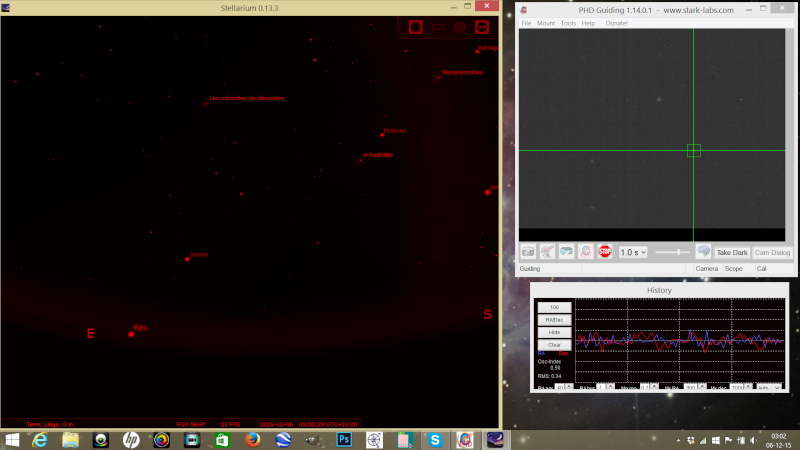Open the Tools menu in PHD Guiding
Screen dimensions: 800x450
click(x=568, y=23)
